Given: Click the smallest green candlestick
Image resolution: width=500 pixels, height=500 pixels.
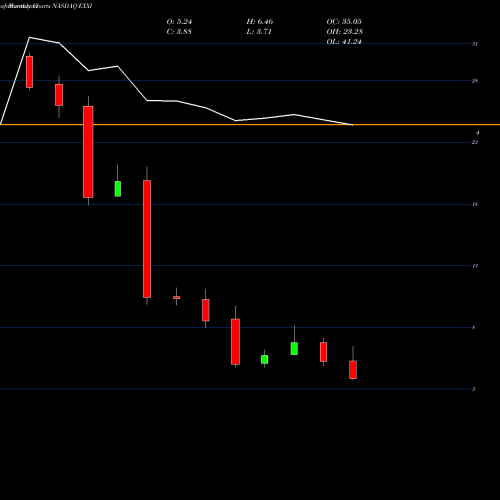Looking at the screenshot, I should (264, 359).
